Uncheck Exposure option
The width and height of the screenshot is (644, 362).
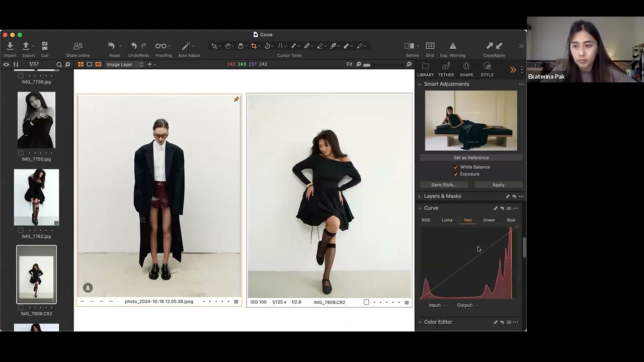456,174
